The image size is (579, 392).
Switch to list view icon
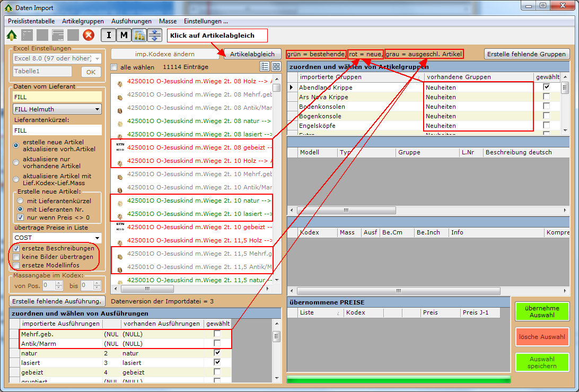click(x=265, y=66)
